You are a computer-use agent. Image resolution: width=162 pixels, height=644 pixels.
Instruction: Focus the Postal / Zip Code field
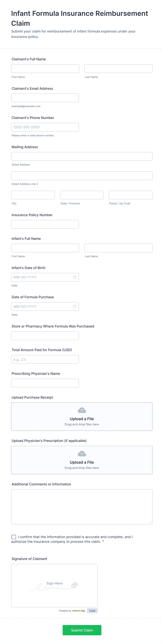[130, 195]
